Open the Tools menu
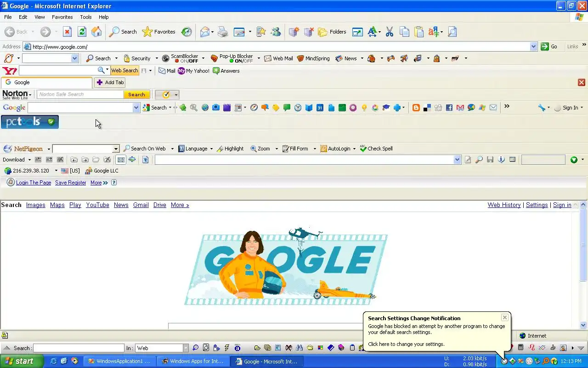 [86, 17]
